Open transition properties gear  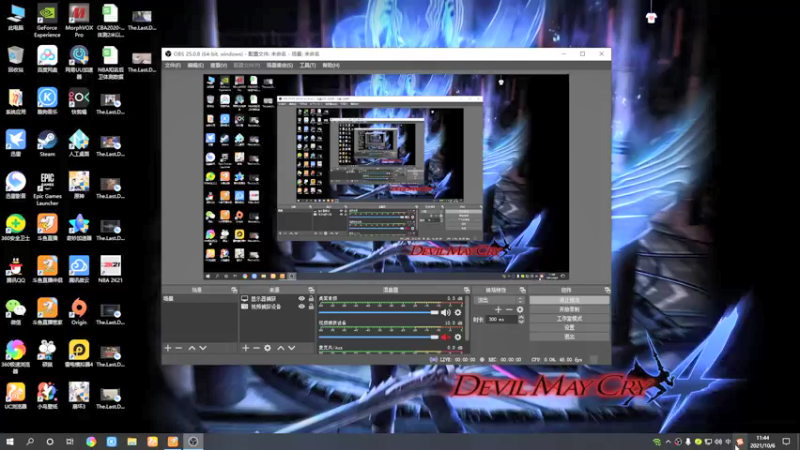(x=520, y=310)
